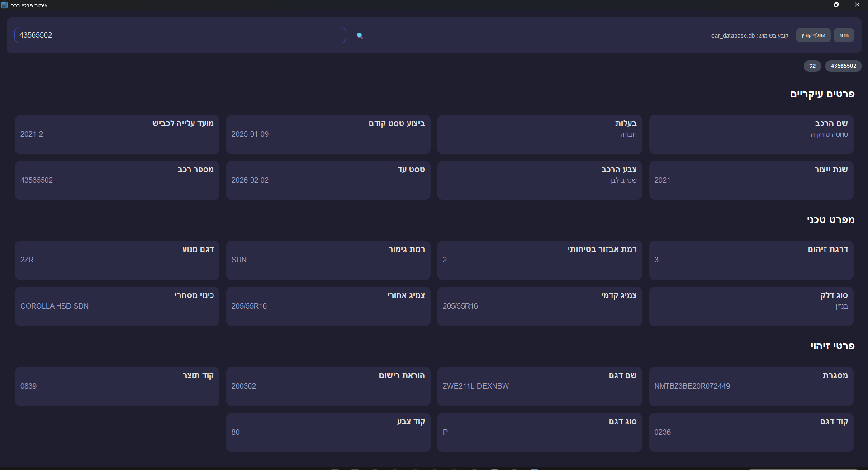Click the registration instruction 200362 card
The image size is (868, 470).
click(x=328, y=386)
